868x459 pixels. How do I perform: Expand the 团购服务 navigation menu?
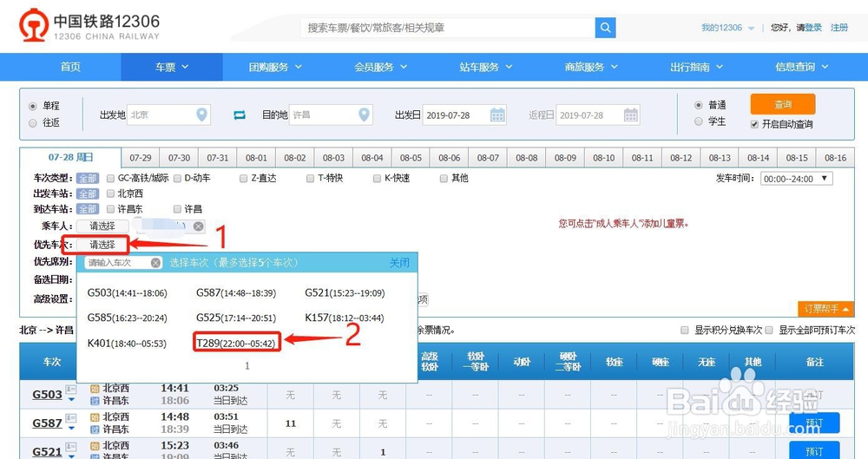coord(275,67)
